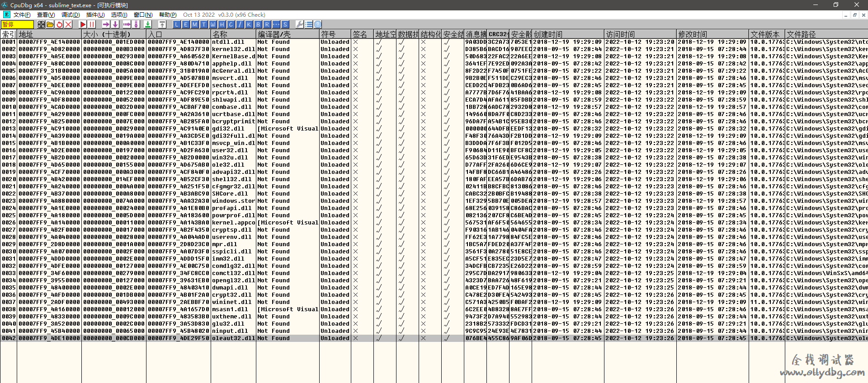The image size is (868, 383).
Task: Select the msvcrt.dll module row
Action: (x=434, y=78)
